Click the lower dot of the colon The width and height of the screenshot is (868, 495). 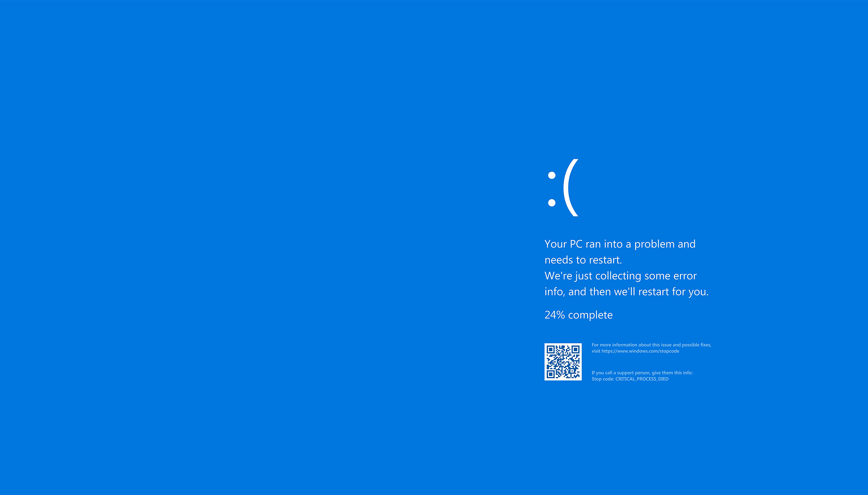pos(552,203)
